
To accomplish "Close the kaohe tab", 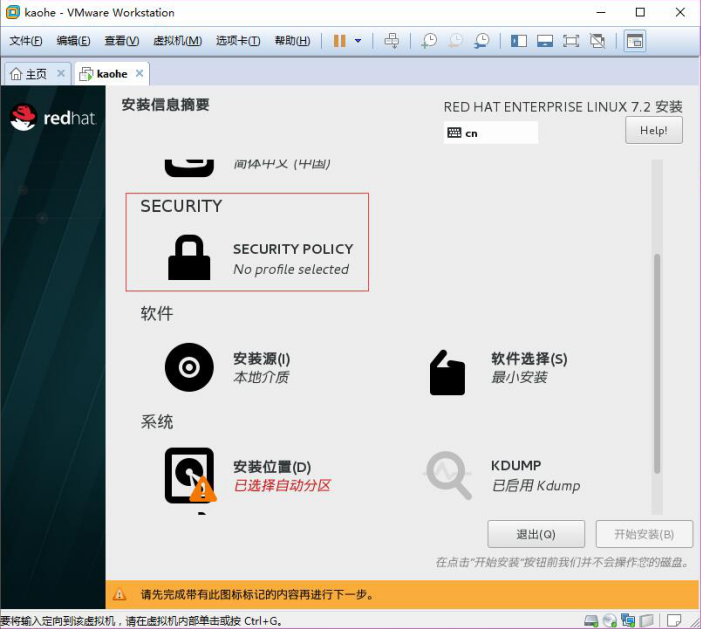I will click(x=139, y=73).
